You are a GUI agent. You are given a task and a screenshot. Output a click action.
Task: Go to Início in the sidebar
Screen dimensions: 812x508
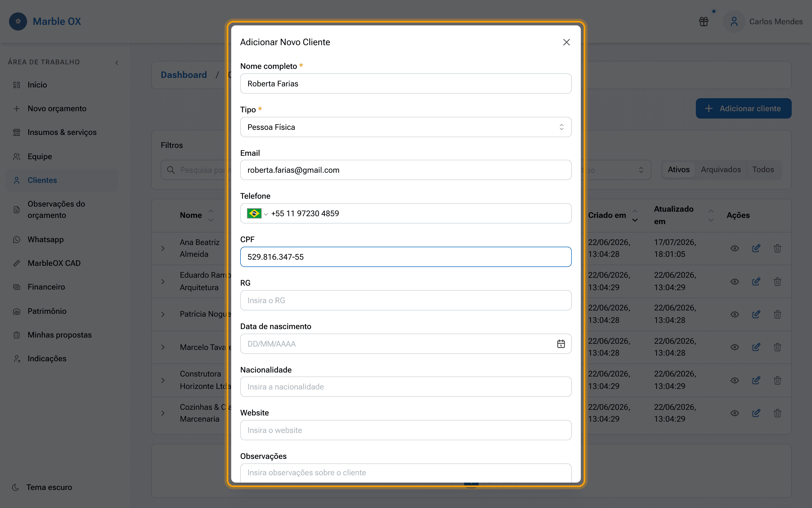click(x=62, y=85)
